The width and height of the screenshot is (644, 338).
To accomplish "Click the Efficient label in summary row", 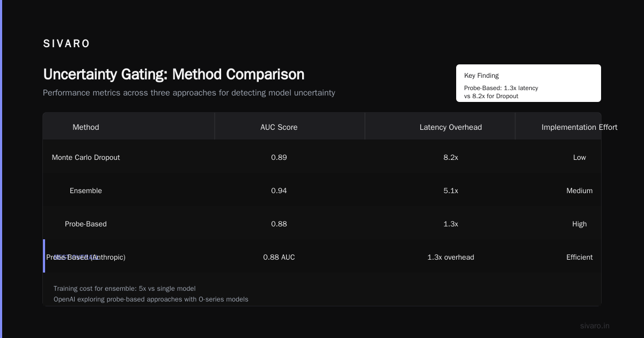I will click(580, 257).
